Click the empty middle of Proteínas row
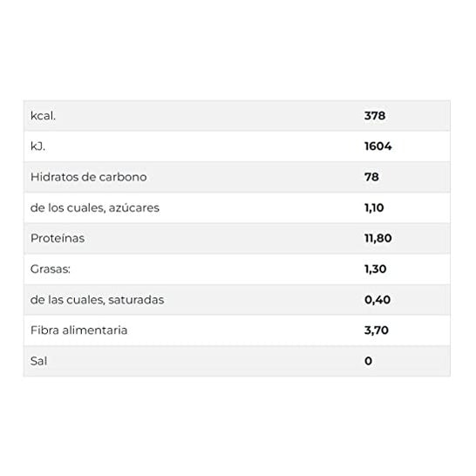 click(x=225, y=238)
